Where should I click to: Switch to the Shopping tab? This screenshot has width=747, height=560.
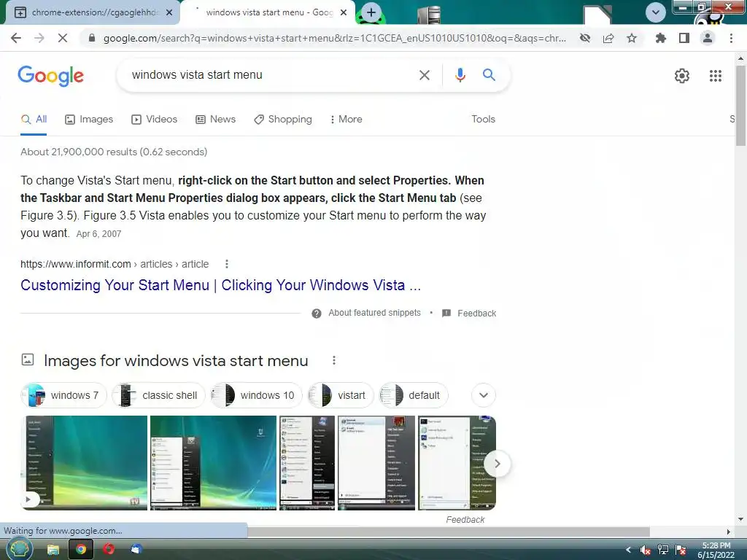283,119
